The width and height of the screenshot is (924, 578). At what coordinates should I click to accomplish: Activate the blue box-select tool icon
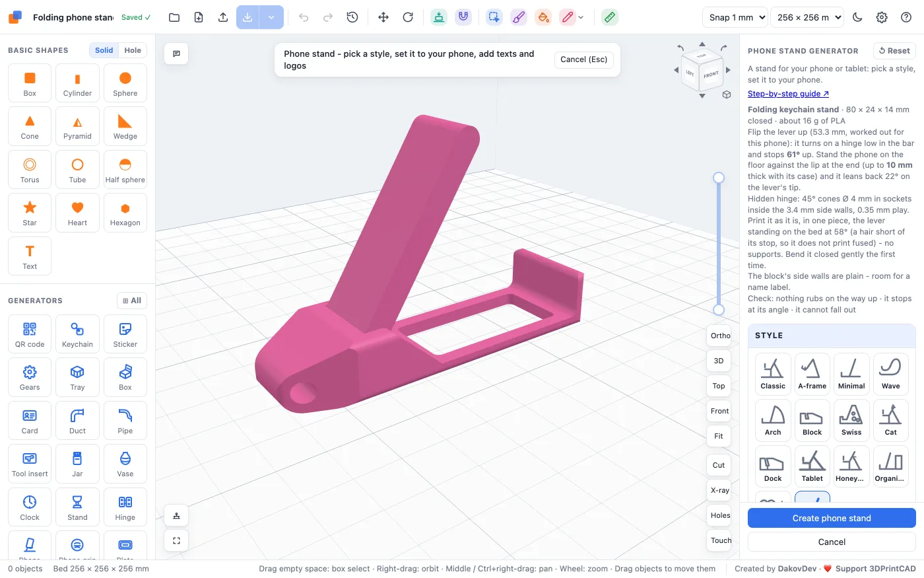coord(494,17)
